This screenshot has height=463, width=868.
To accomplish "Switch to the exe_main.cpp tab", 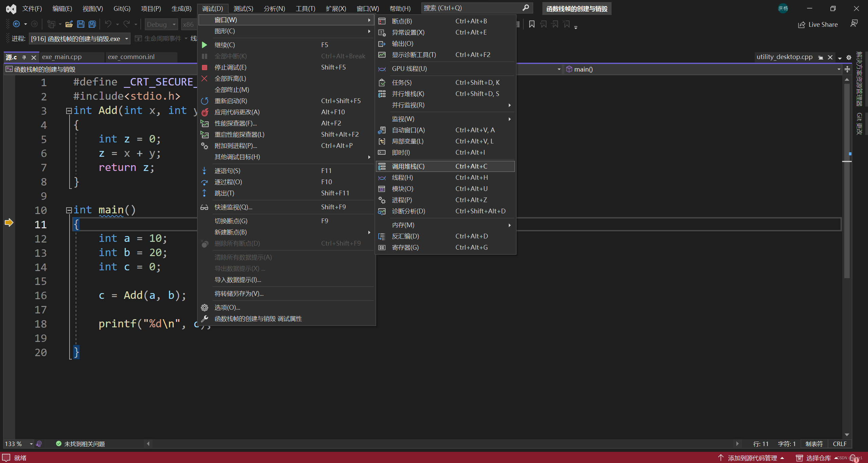I will pos(62,57).
